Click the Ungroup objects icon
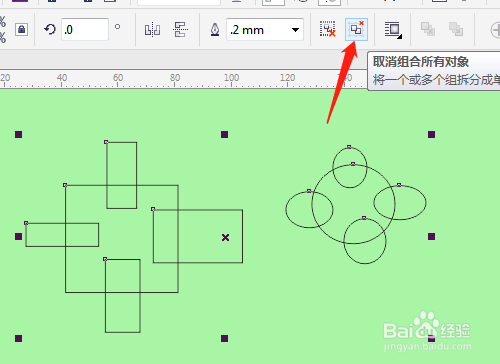 [327, 29]
